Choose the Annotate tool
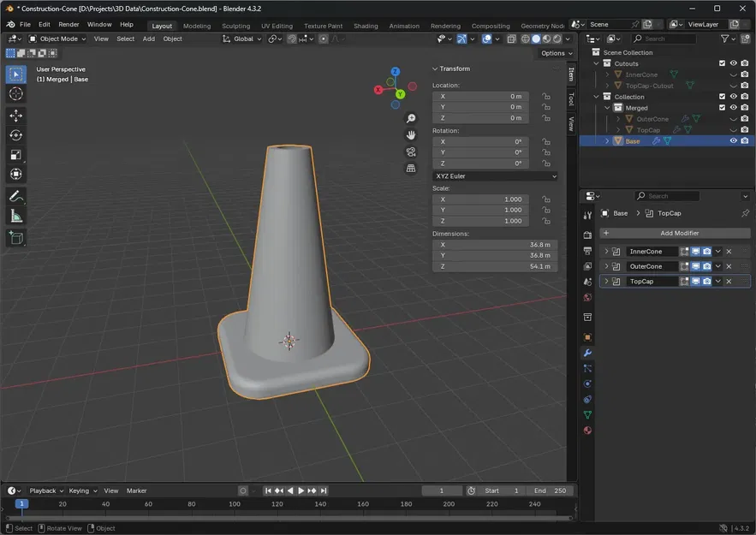 [16, 196]
